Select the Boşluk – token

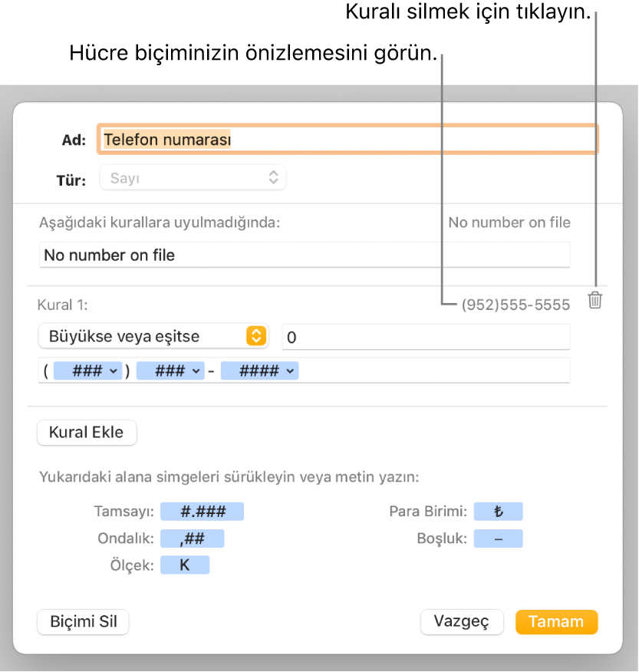click(x=498, y=539)
